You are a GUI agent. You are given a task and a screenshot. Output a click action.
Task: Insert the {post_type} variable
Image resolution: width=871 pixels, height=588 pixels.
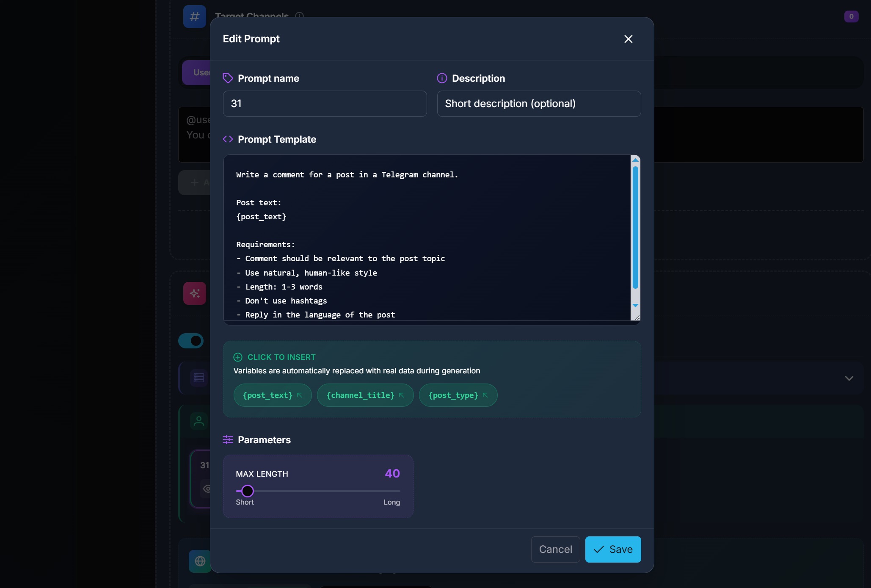click(458, 395)
